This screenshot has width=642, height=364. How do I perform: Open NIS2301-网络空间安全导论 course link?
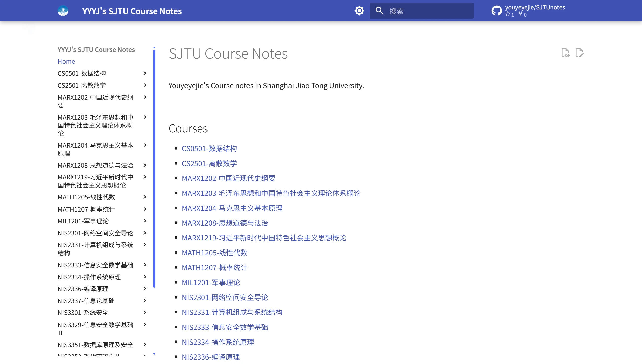click(x=225, y=298)
